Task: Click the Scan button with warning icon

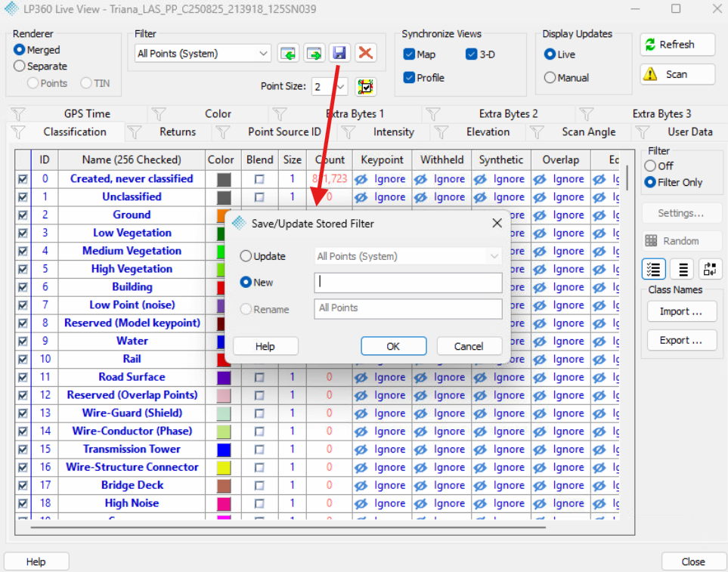Action: pos(677,74)
